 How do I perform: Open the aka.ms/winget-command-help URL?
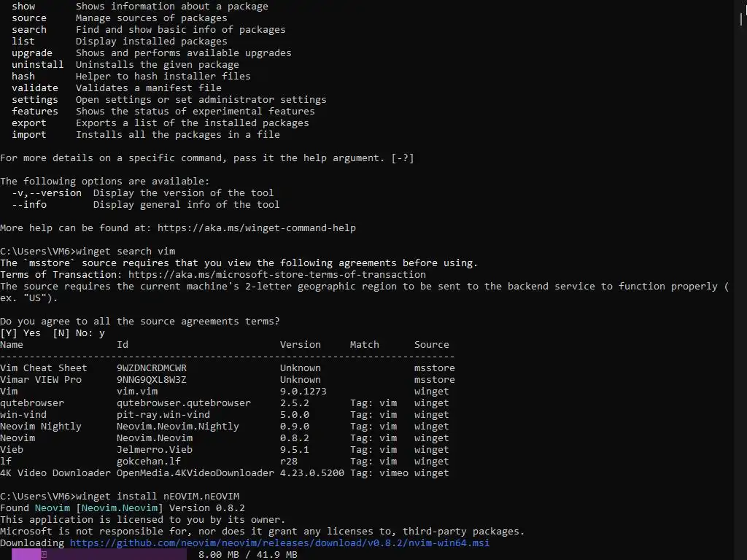pos(256,228)
